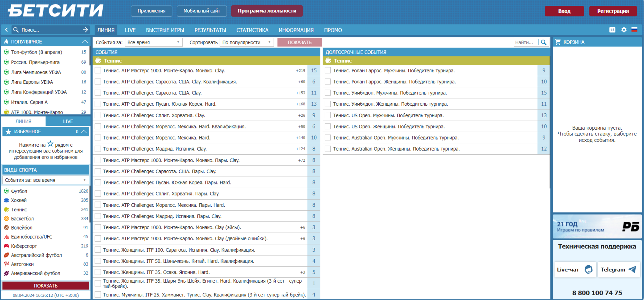Click the tennis icon in События header
Image resolution: width=644 pixels, height=300 pixels.
coord(98,61)
